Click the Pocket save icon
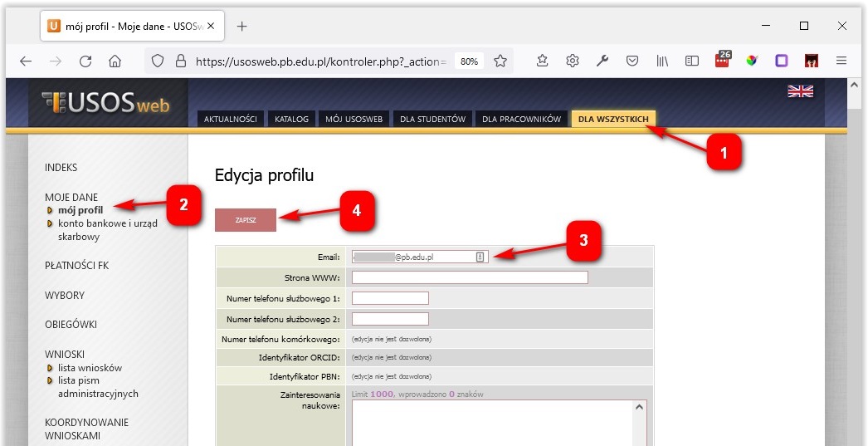Viewport: 868px width, 446px height. click(x=632, y=61)
